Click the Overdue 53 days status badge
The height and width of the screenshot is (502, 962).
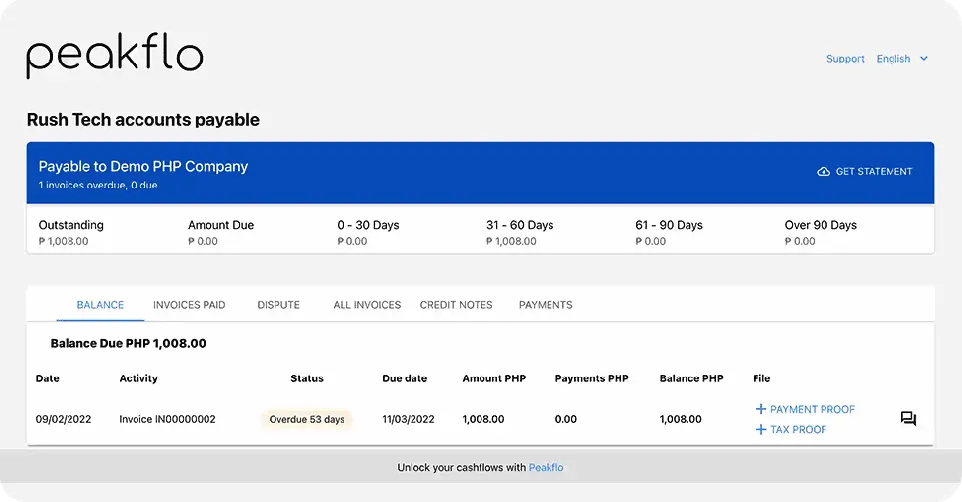pos(307,419)
